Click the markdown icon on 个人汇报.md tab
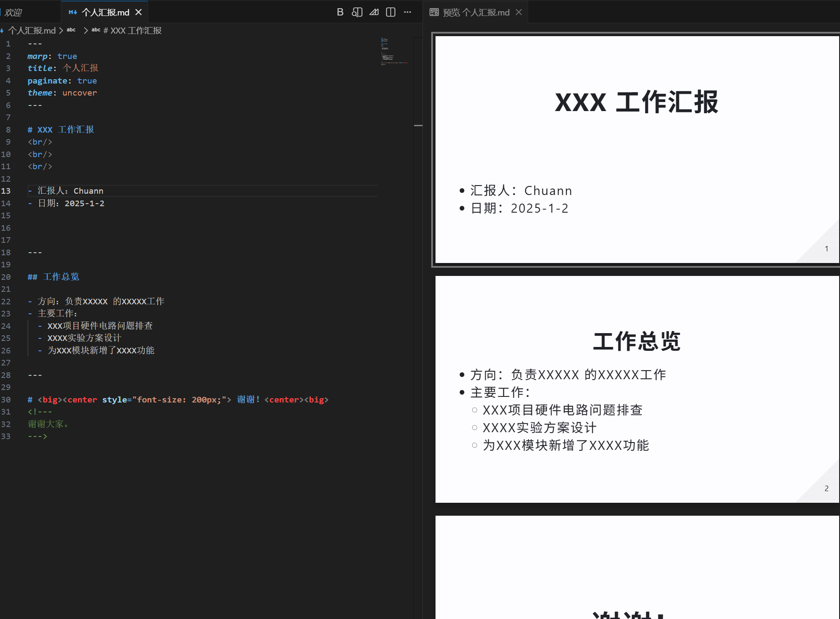 pos(73,12)
